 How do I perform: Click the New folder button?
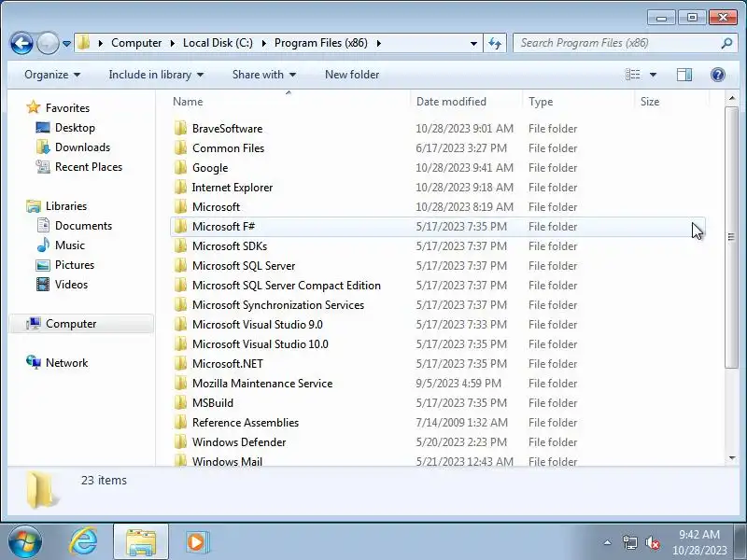click(352, 75)
